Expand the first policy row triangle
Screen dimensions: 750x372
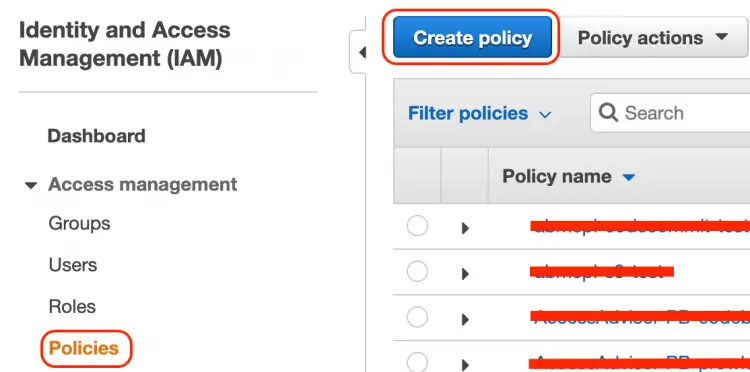tap(465, 228)
